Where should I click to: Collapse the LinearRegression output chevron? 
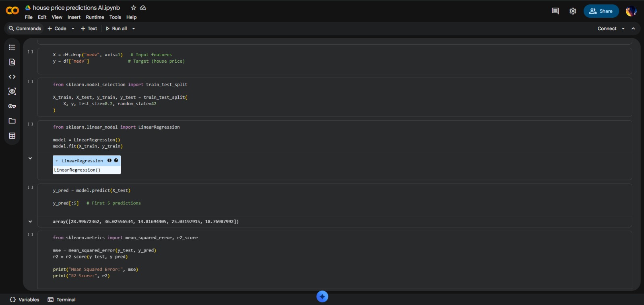pos(30,158)
